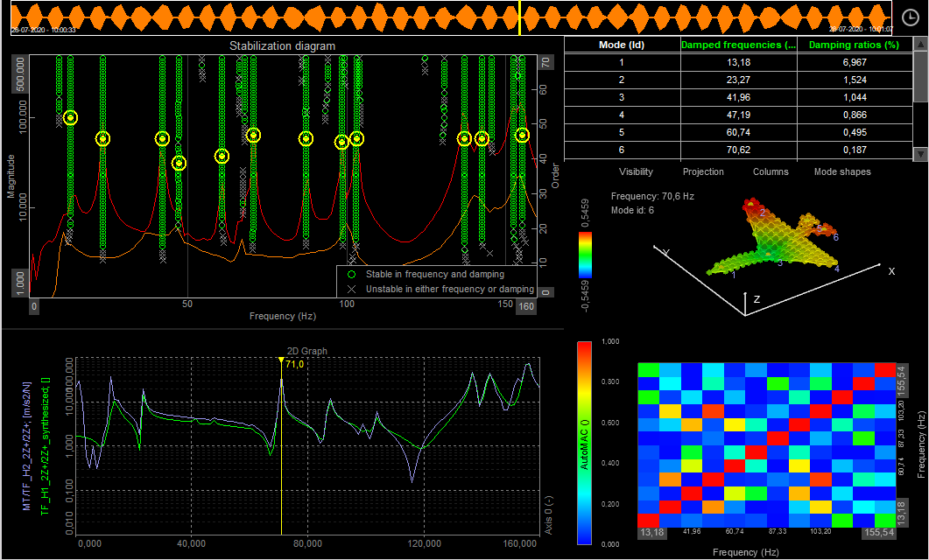Image resolution: width=929 pixels, height=560 pixels.
Task: Open the Projection menu
Action: (x=703, y=171)
